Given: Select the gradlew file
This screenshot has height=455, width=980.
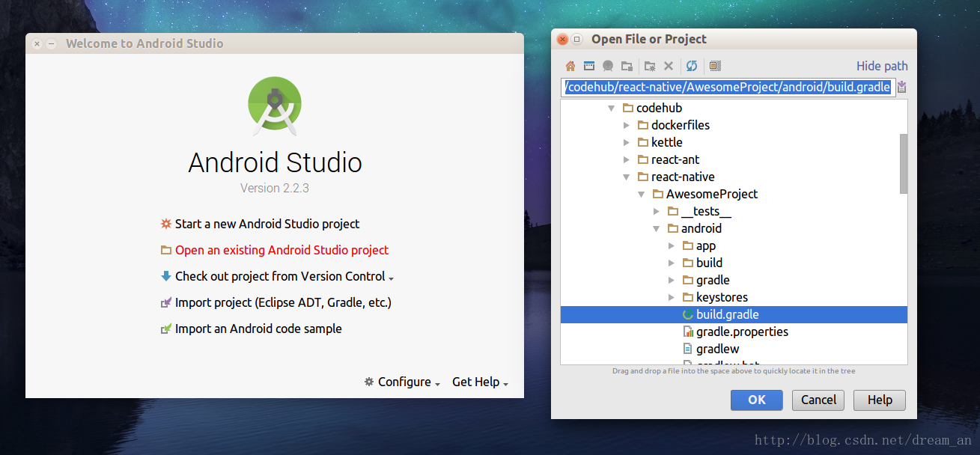Looking at the screenshot, I should point(717,349).
